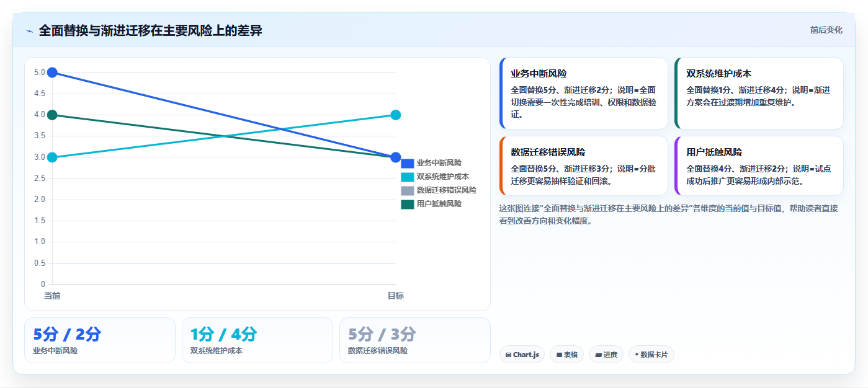Click the Chart.js tag
The width and height of the screenshot is (868, 388).
[522, 355]
